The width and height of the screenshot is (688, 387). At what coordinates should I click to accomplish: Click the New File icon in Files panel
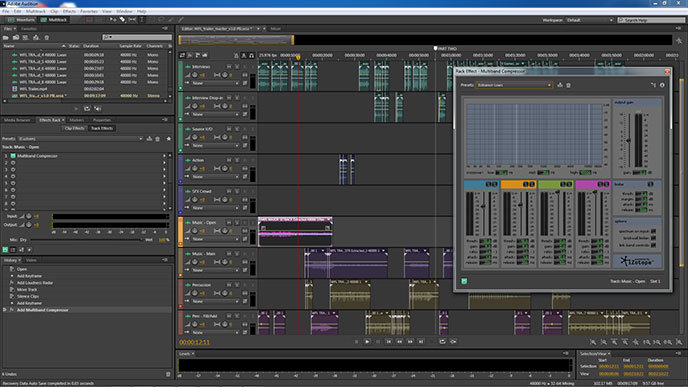[25, 38]
